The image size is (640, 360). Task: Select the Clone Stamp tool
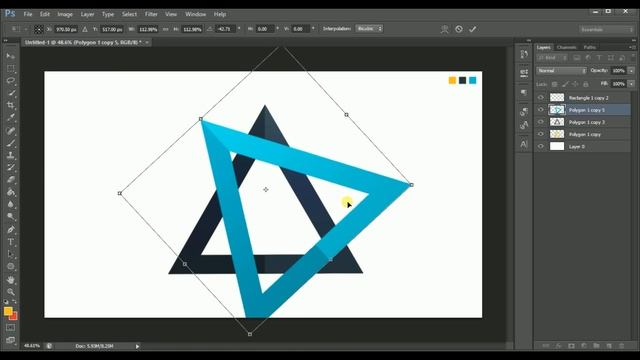pyautogui.click(x=11, y=155)
